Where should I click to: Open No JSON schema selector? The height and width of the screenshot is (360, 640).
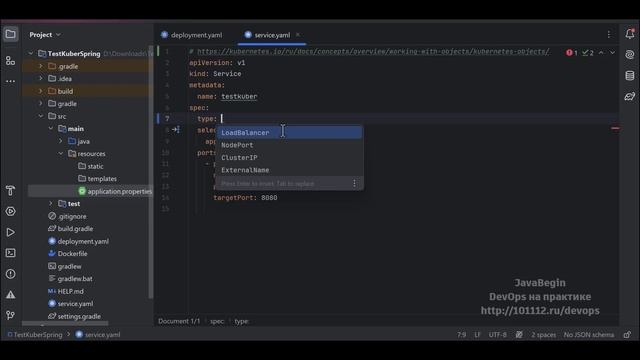click(x=589, y=335)
